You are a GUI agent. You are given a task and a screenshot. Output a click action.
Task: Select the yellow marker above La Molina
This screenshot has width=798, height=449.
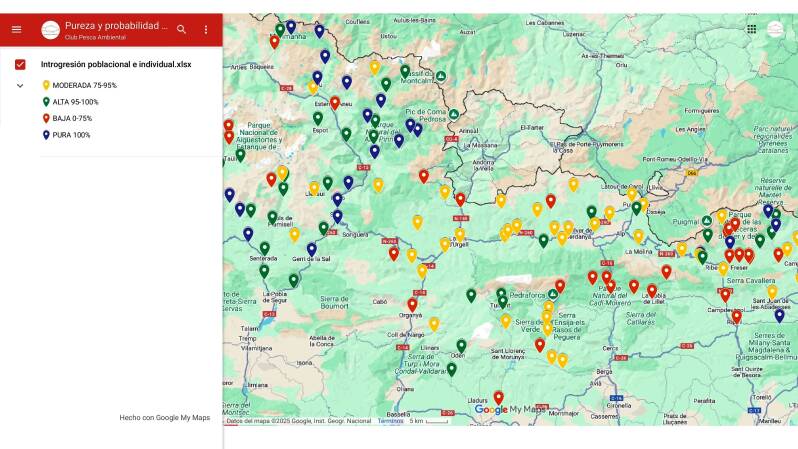(638, 236)
